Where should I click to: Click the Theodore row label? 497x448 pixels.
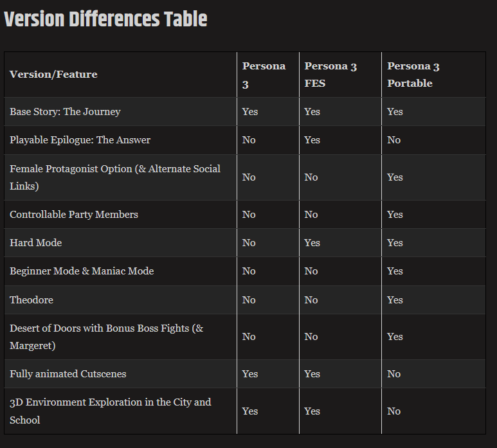32,300
